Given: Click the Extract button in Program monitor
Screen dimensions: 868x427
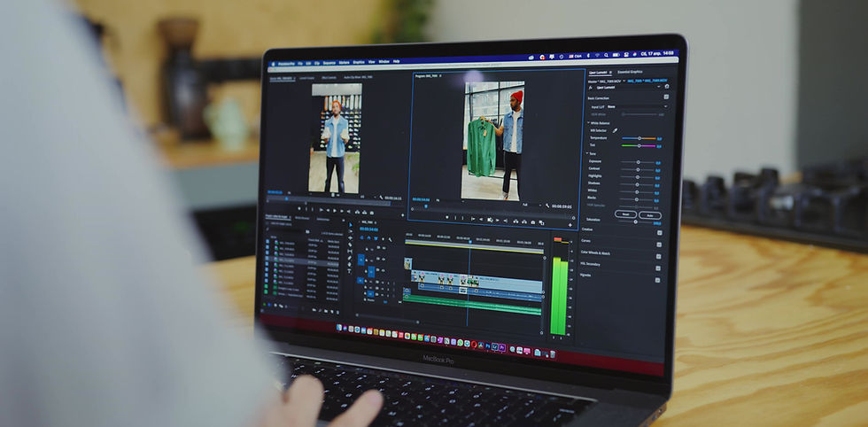Looking at the screenshot, I should (524, 221).
